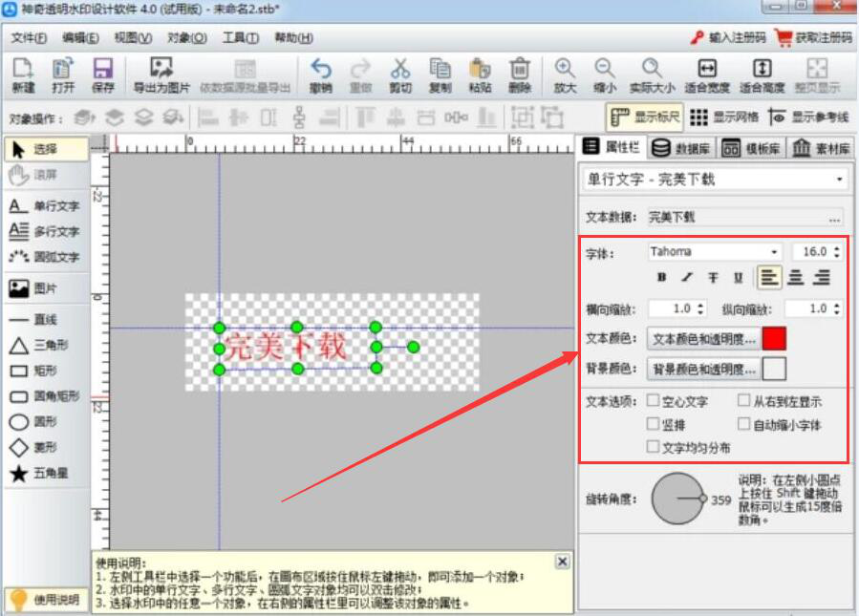
Task: Open the 帮助(H) menu
Action: 293,38
